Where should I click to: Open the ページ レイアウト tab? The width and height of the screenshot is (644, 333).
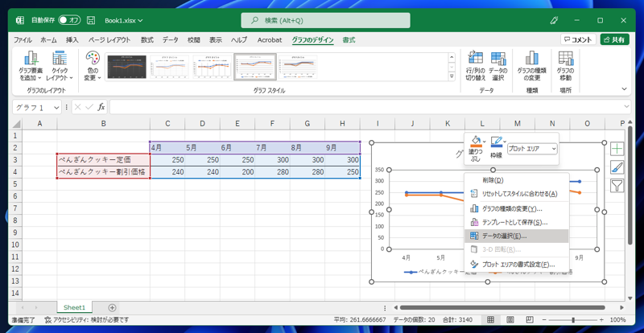[x=109, y=40]
